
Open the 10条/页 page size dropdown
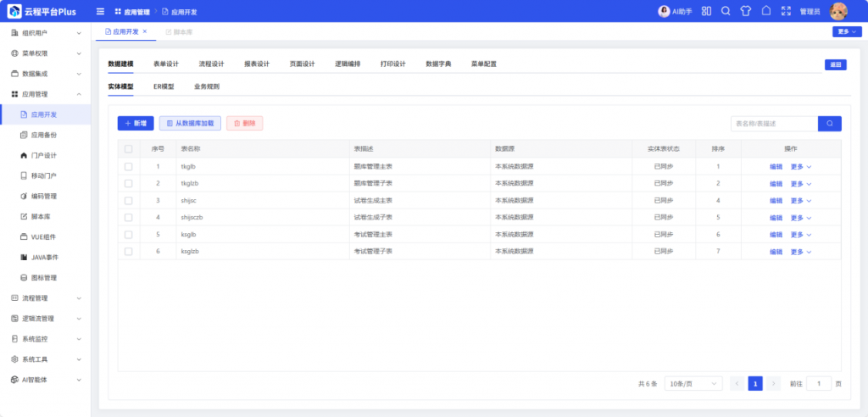pyautogui.click(x=693, y=383)
